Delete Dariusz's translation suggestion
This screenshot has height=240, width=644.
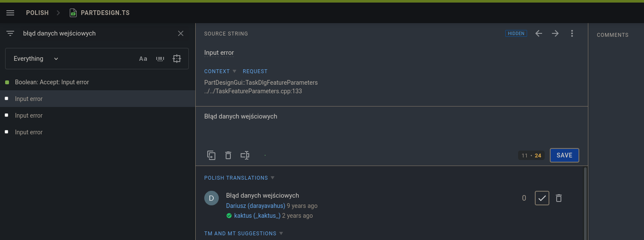click(559, 198)
